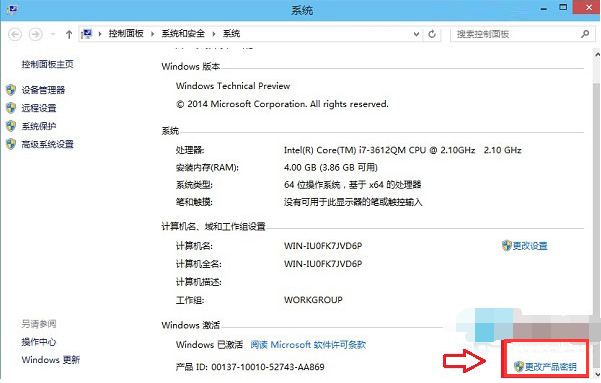The image size is (601, 383).
Task: Click the Back navigation arrow
Action: 15,35
